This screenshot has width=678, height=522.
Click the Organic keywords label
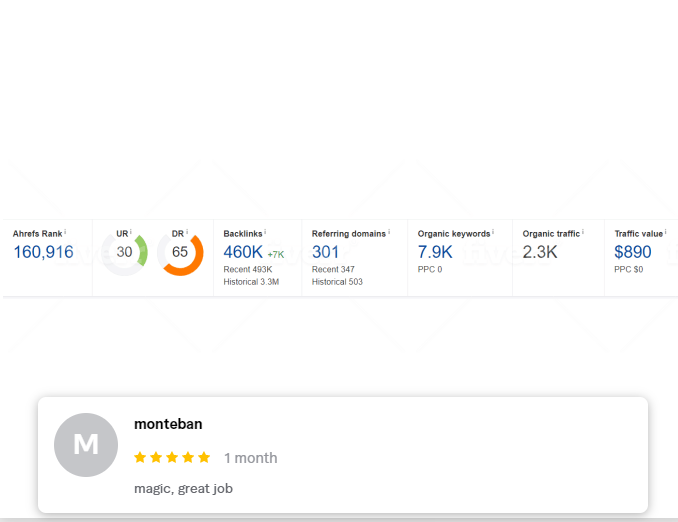click(454, 234)
